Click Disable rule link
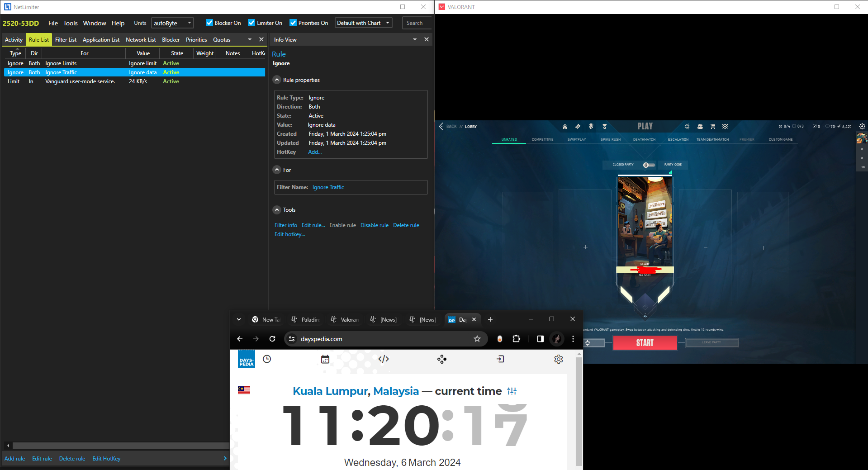This screenshot has width=868, height=470. point(374,225)
